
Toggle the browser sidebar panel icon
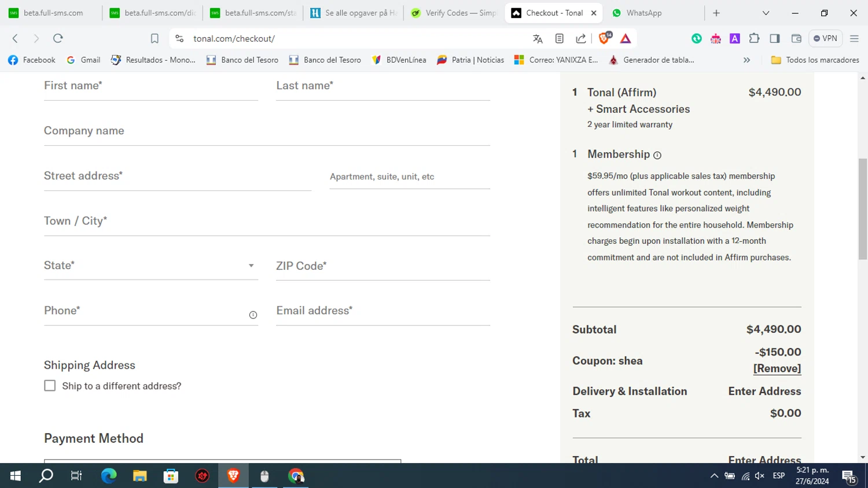pos(775,39)
